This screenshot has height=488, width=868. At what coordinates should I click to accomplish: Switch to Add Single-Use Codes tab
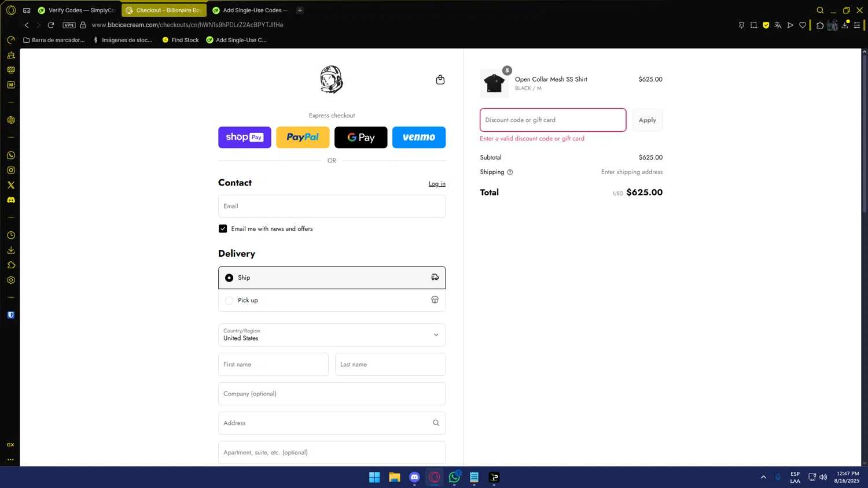(250, 10)
